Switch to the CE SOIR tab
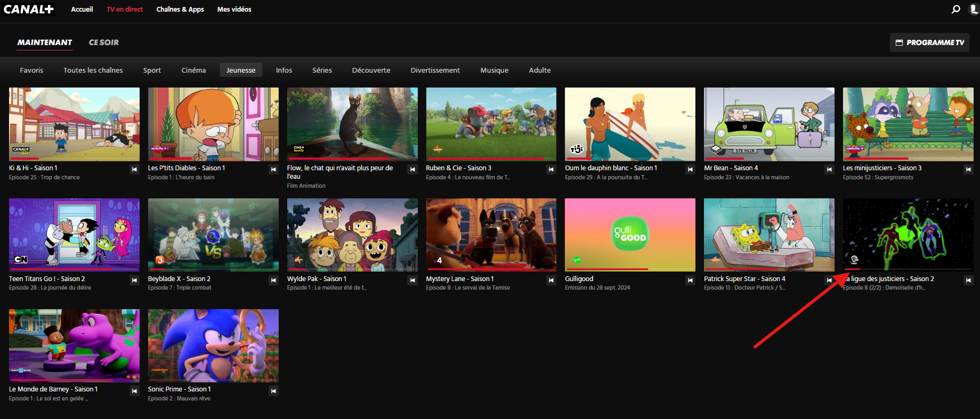 click(104, 42)
